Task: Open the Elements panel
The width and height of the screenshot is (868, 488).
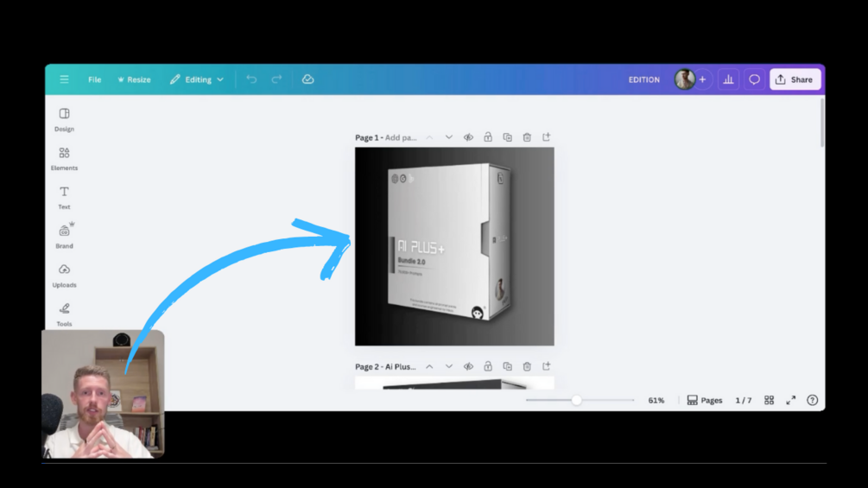Action: (x=64, y=159)
